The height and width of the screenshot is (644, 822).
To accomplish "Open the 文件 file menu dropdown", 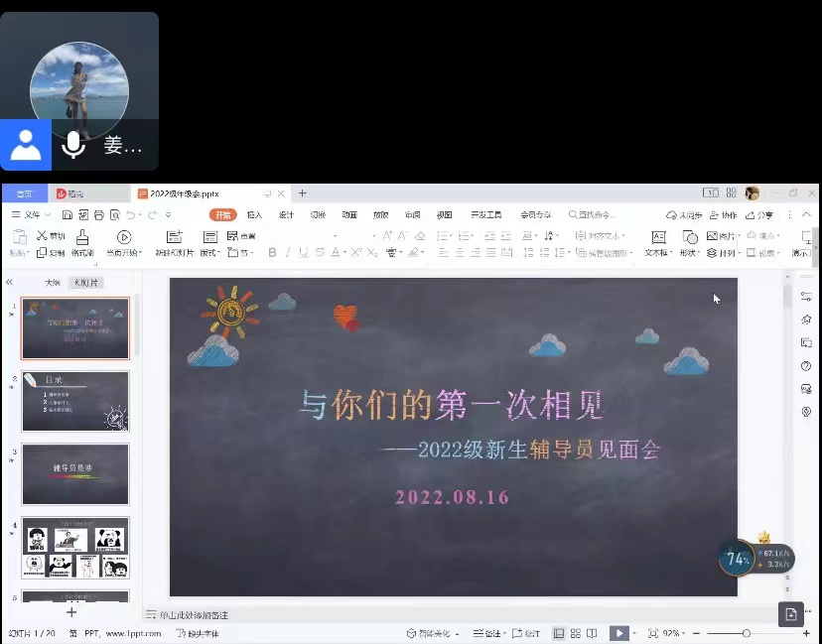I will pyautogui.click(x=31, y=215).
